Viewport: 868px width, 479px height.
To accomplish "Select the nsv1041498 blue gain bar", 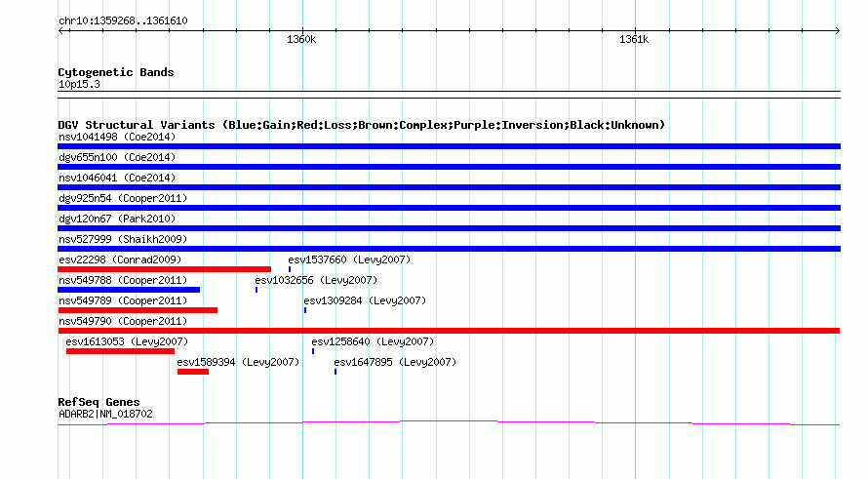I will [449, 146].
